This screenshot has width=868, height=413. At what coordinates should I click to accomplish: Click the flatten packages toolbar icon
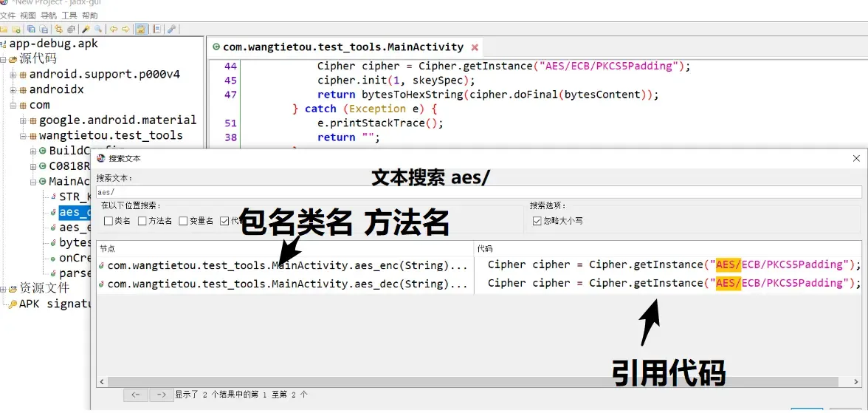tap(71, 29)
